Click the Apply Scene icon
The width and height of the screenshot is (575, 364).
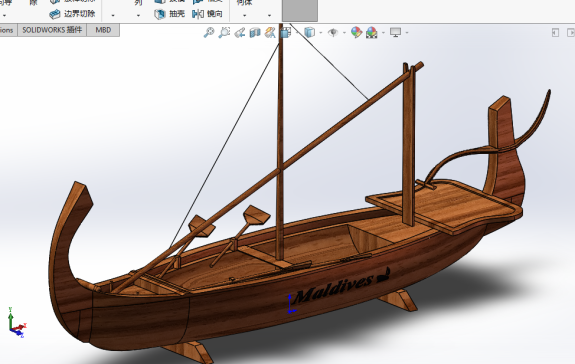pos(371,32)
